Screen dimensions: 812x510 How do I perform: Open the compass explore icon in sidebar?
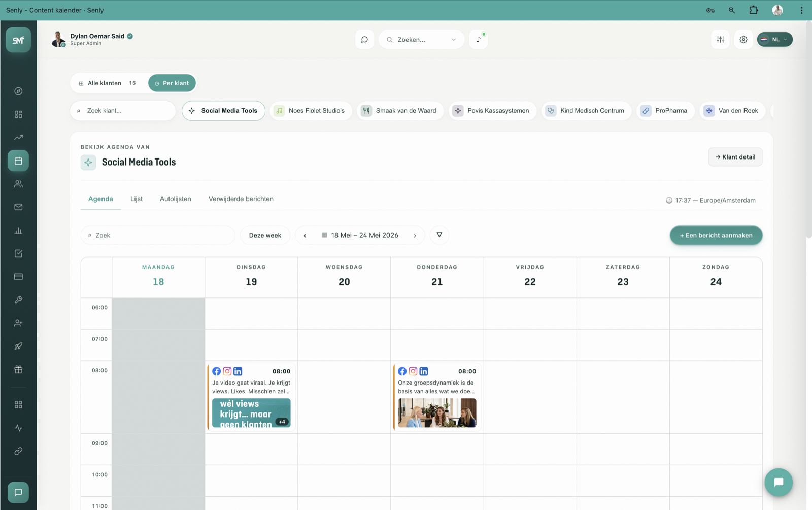tap(18, 91)
